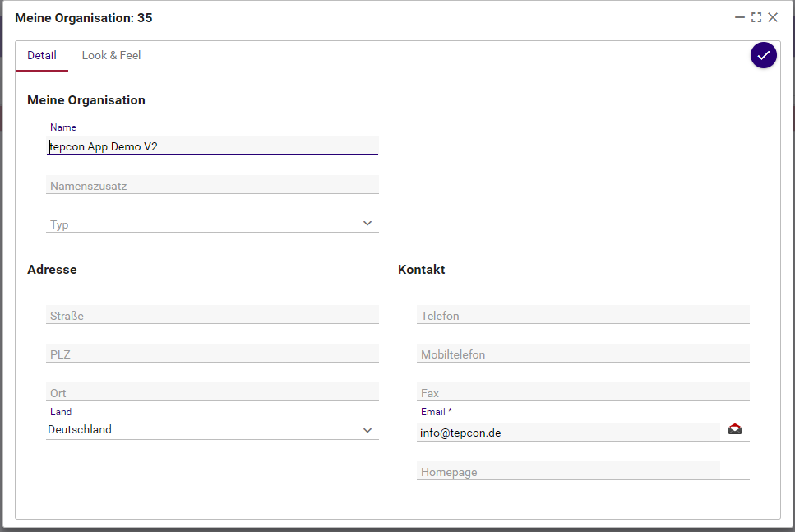Switch to the Look & Feel tab
Screen dimensions: 795x532
point(111,56)
